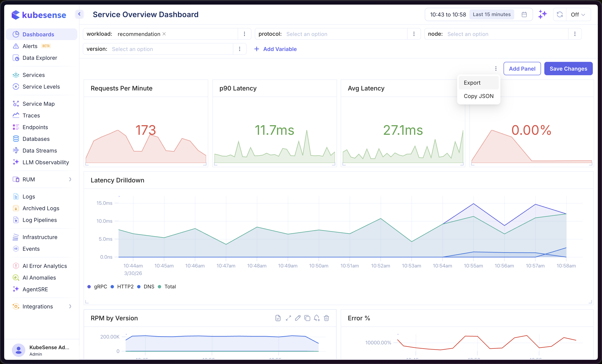Open the Off auto-refresh dropdown

(x=578, y=14)
